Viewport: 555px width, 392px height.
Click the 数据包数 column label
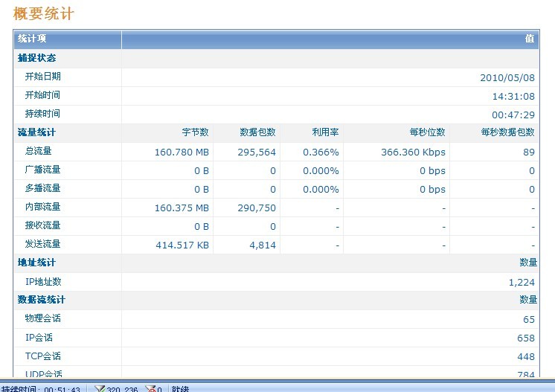[257, 132]
